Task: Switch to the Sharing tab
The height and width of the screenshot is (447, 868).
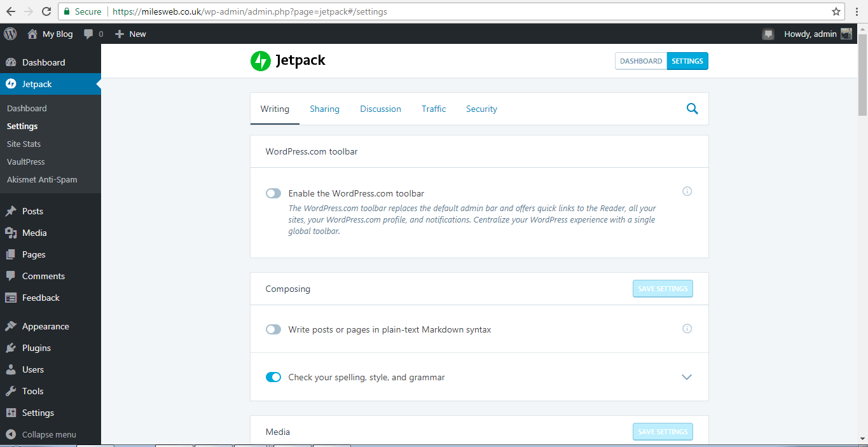Action: click(x=324, y=109)
